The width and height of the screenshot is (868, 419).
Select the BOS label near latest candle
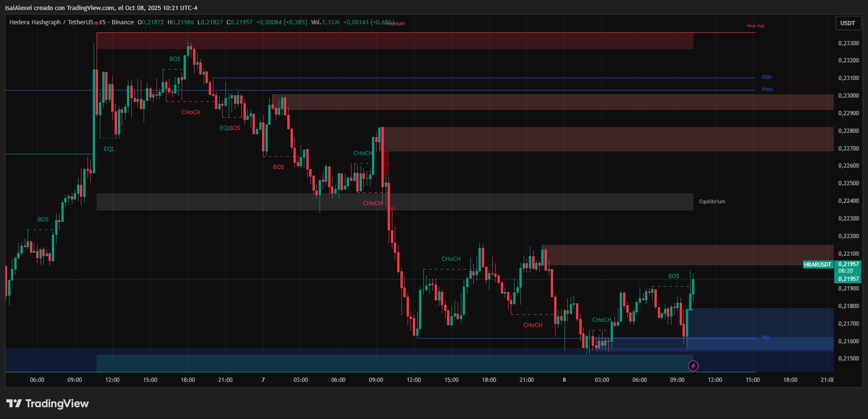[x=673, y=276]
